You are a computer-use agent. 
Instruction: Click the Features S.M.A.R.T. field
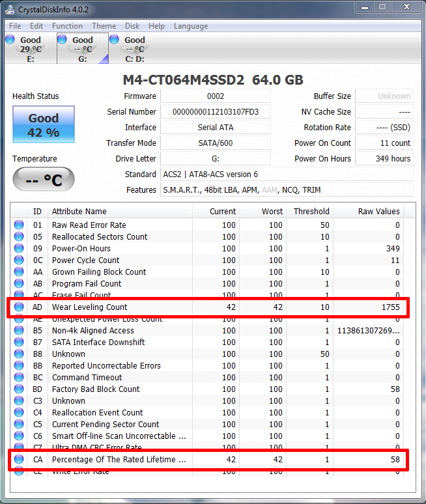287,190
